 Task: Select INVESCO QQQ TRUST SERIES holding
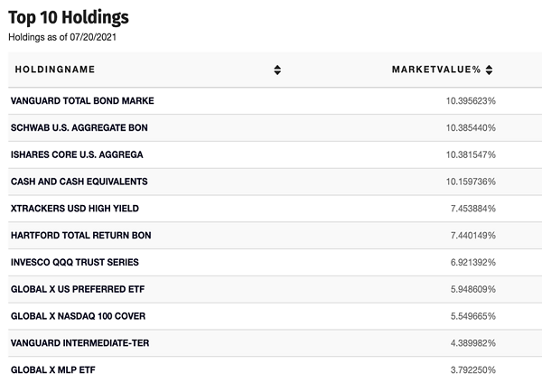(x=75, y=262)
